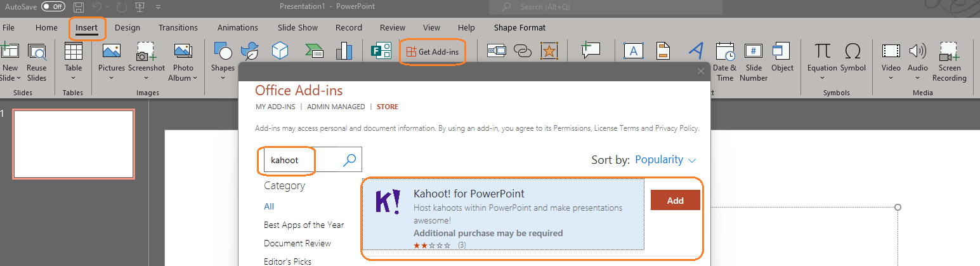Start presentation from beginning icon
Screen dimensions: 980x266
pyautogui.click(x=140, y=8)
